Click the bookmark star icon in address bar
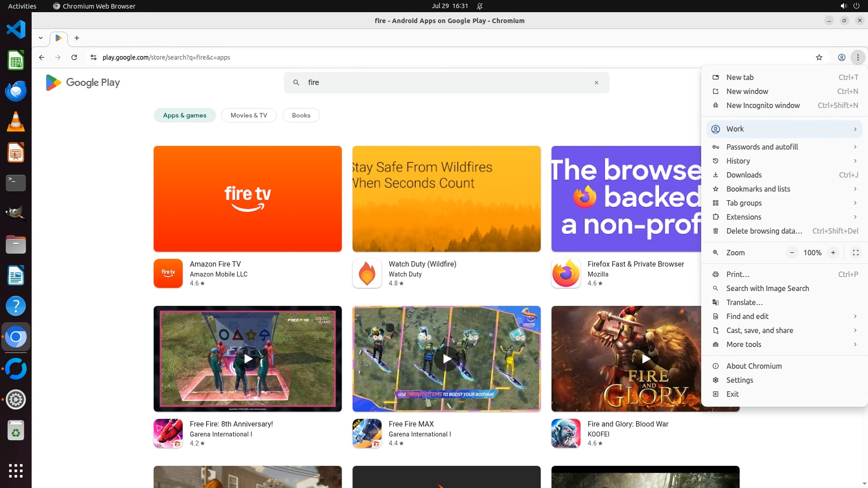 click(819, 57)
